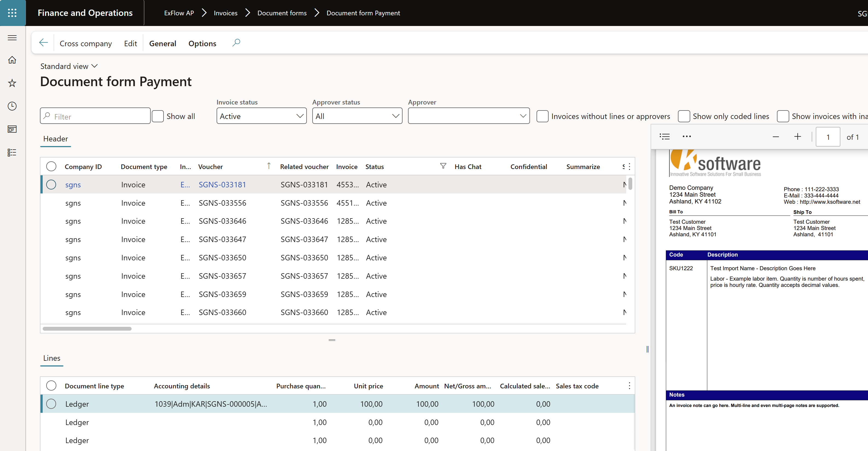868x451 pixels.
Task: Select the SGNS-033181 row radio button
Action: click(x=51, y=184)
